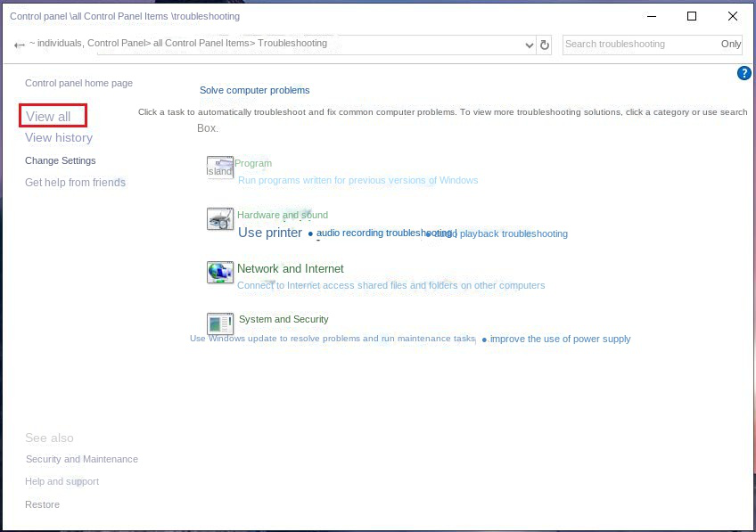Open Change Settings in the sidebar
Viewport: 756px width, 532px height.
(x=61, y=161)
